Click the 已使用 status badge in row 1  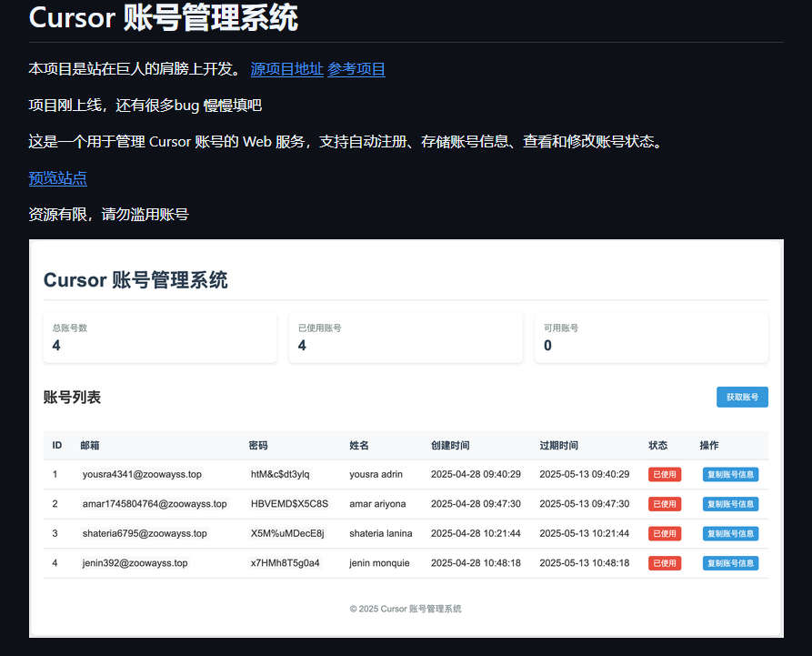pyautogui.click(x=665, y=474)
